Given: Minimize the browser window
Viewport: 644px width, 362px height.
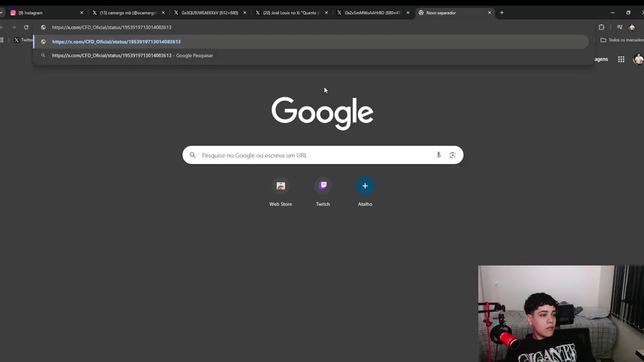Looking at the screenshot, I should tap(612, 13).
